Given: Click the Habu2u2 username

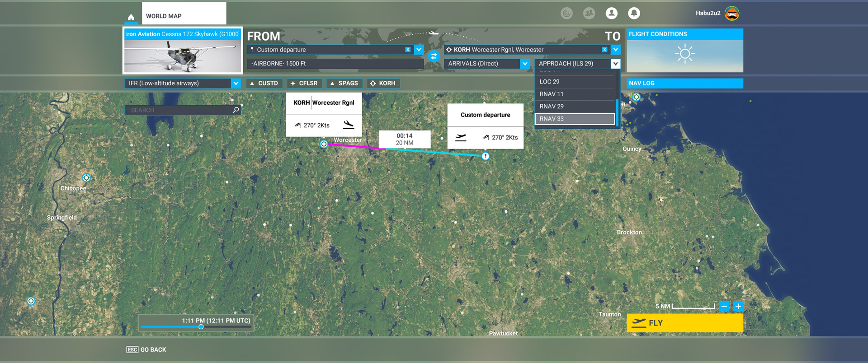Looking at the screenshot, I should point(708,13).
